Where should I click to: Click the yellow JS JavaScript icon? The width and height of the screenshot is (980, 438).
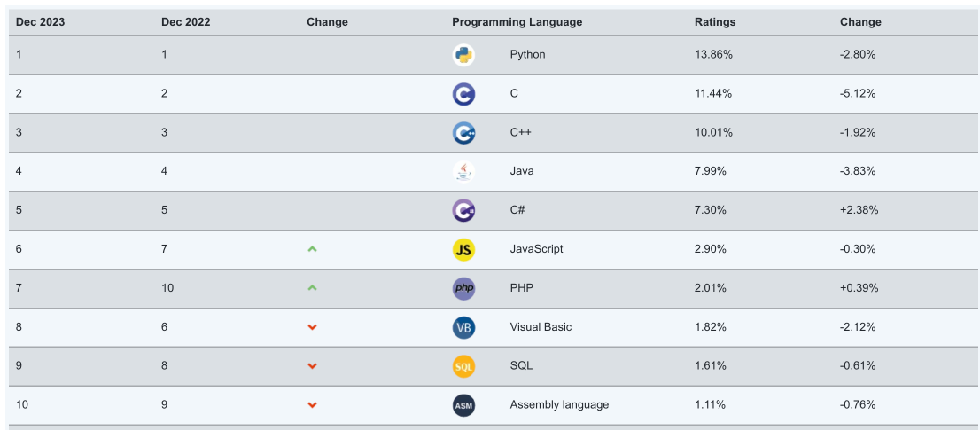point(463,250)
